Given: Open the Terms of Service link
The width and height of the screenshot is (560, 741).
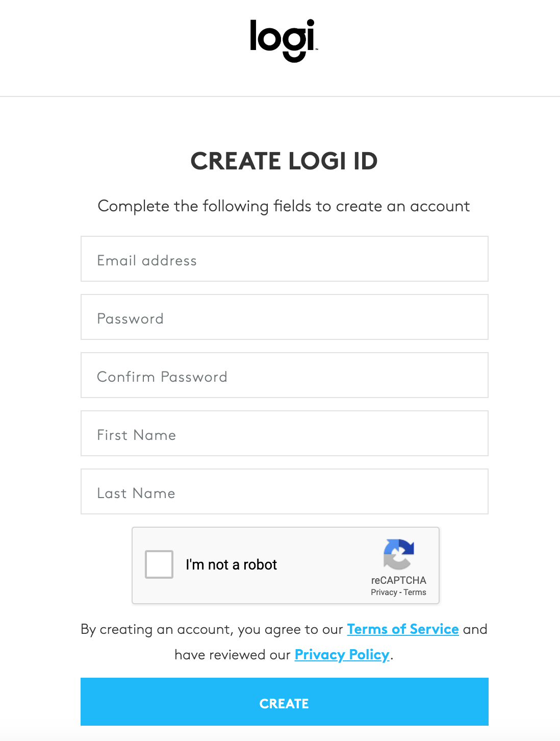Looking at the screenshot, I should point(403,629).
